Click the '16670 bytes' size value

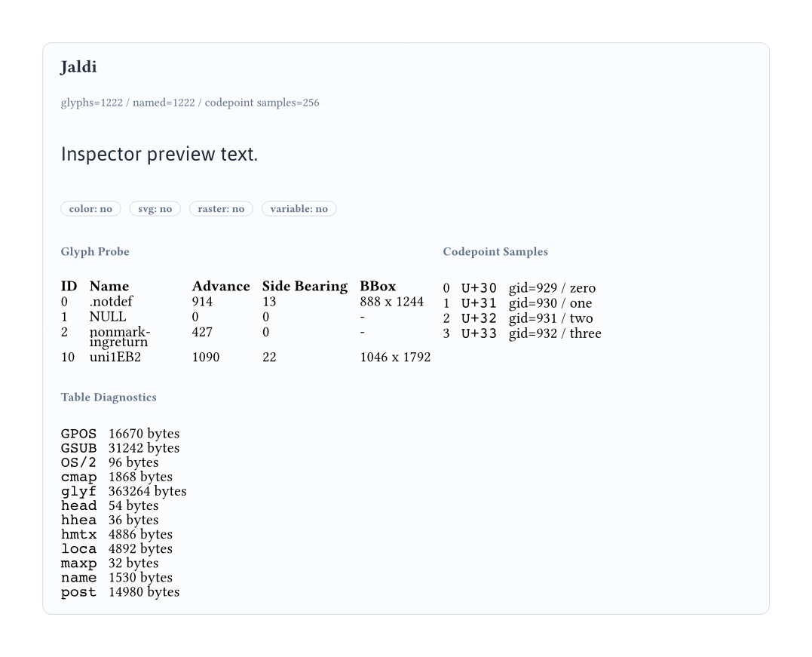(144, 434)
